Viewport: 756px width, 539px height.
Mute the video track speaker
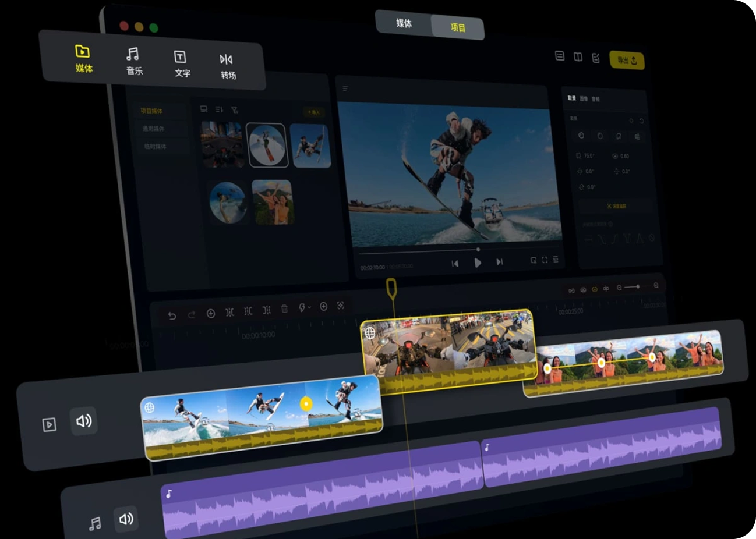(x=84, y=421)
